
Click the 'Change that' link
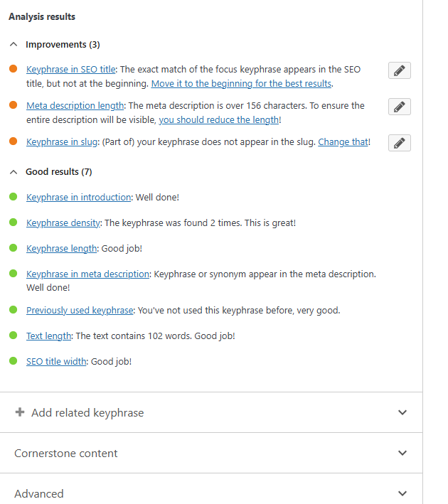pos(343,141)
